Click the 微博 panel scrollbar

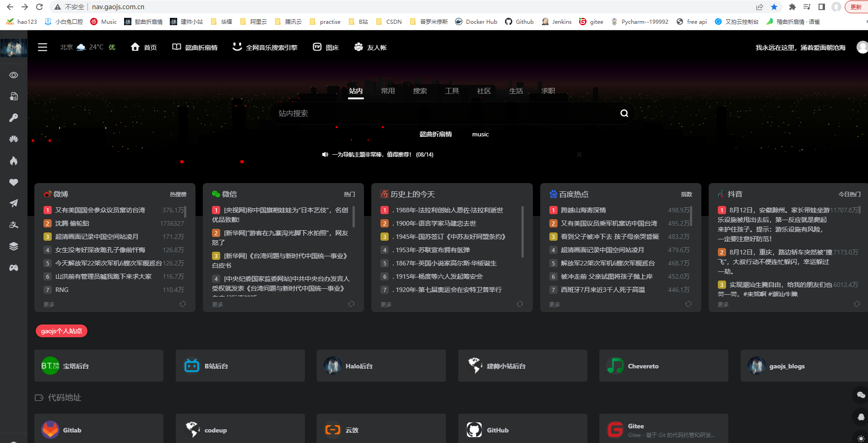[185, 212]
